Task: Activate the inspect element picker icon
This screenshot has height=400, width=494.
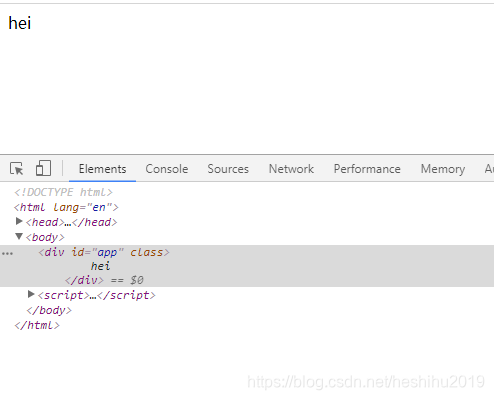Action: 16,169
